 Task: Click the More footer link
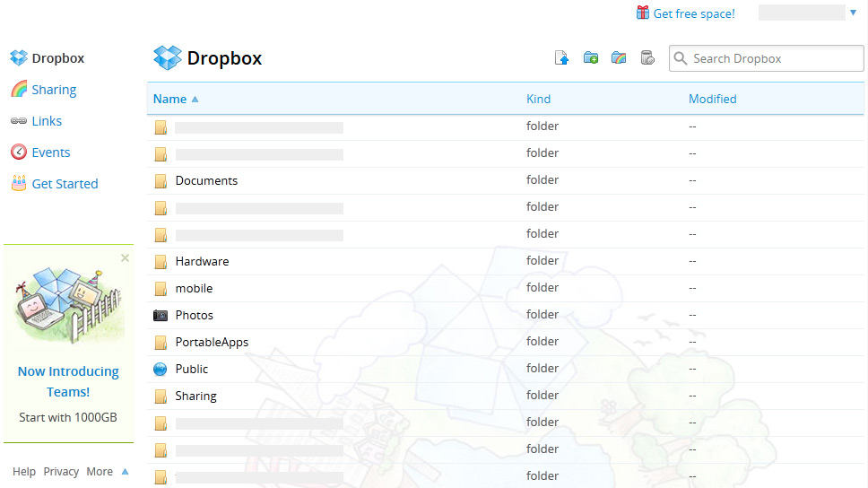[x=100, y=471]
